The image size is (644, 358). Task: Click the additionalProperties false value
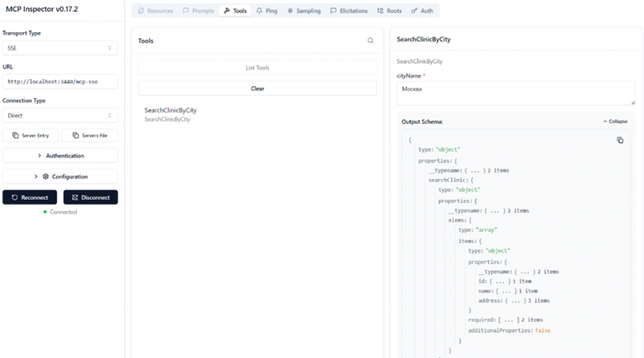(542, 331)
